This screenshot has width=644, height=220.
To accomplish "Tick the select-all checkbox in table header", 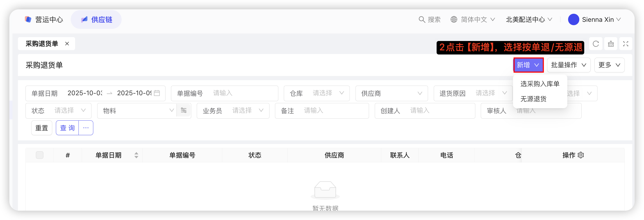I will tap(40, 155).
